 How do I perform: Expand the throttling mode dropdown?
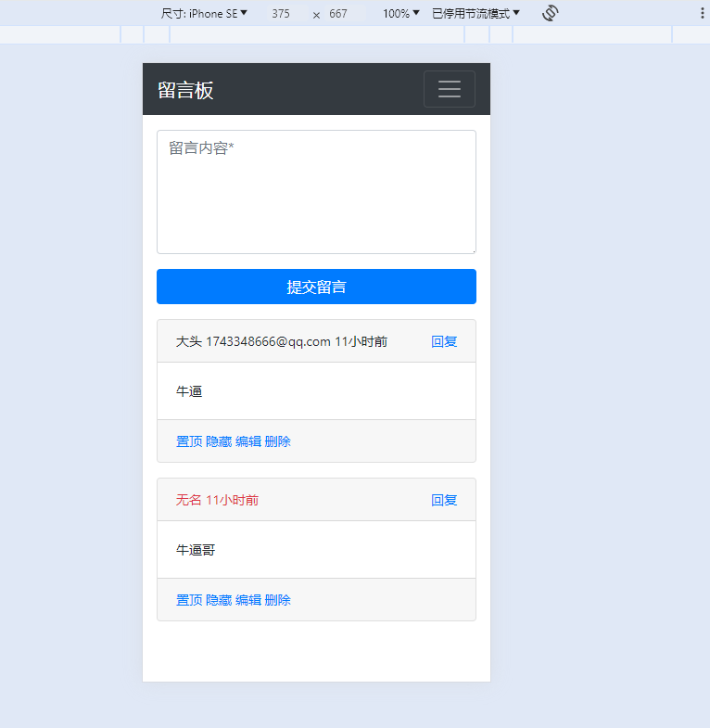click(475, 13)
